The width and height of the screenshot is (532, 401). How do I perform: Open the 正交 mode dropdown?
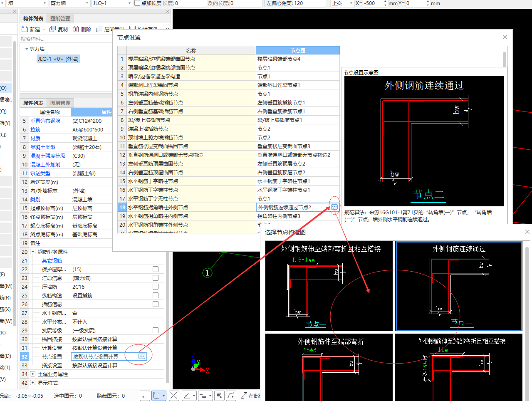[x=351, y=3]
